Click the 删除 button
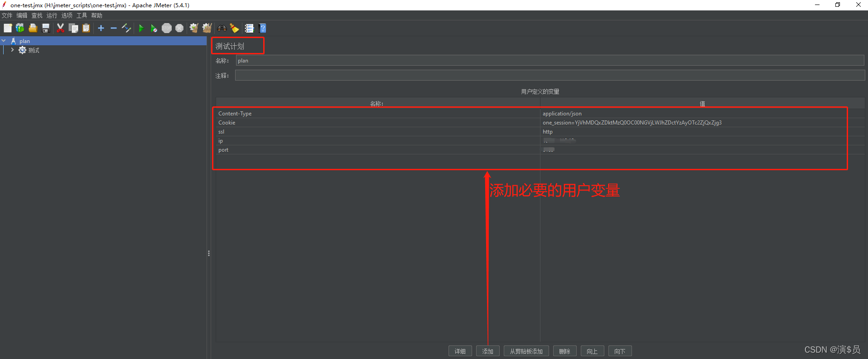The width and height of the screenshot is (868, 359). (x=565, y=351)
